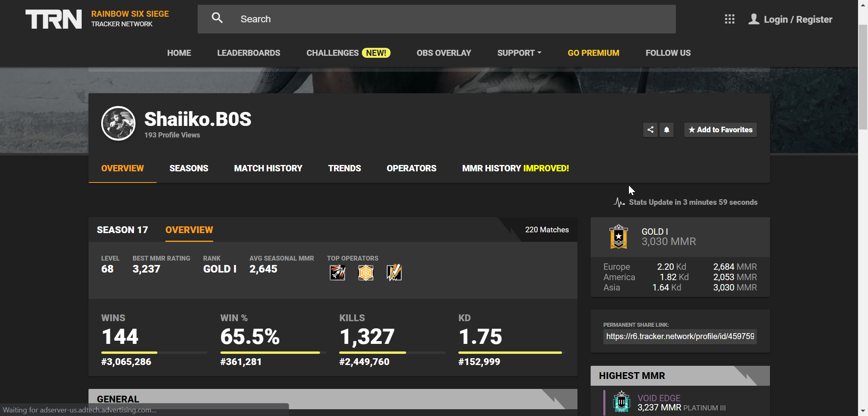Open the Operators tab
868x416 pixels.
tap(411, 169)
